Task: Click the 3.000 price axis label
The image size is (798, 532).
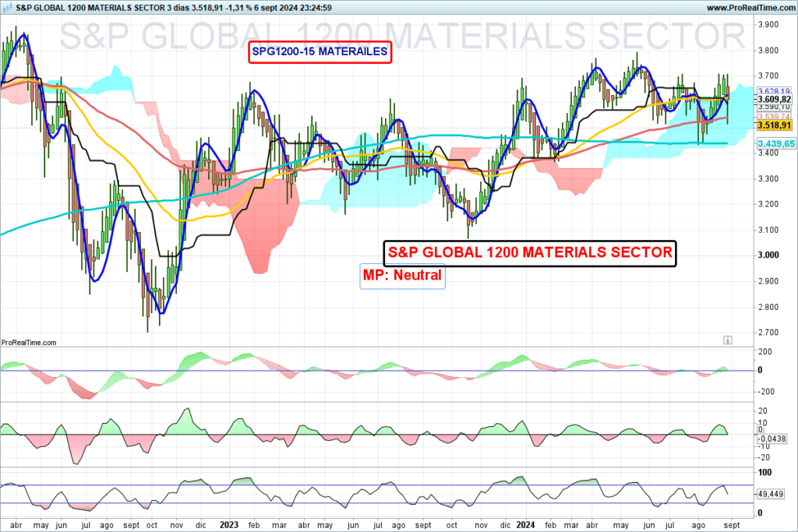Action: 768,255
